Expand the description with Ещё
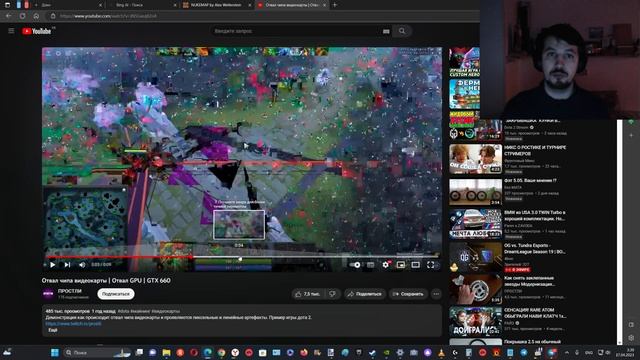 point(53,330)
